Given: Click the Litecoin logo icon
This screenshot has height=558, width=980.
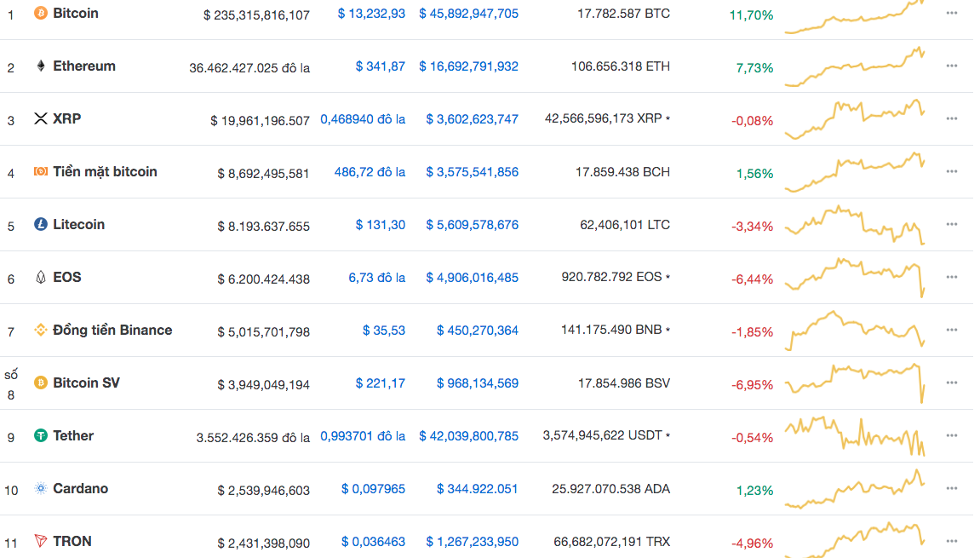Looking at the screenshot, I should coord(41,224).
